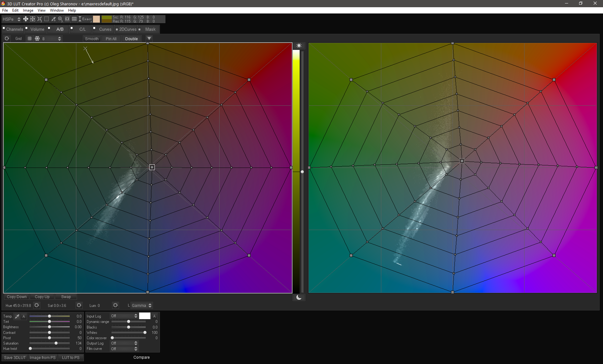Click the eyedropper color picker tool
603x364 pixels.
(x=53, y=19)
